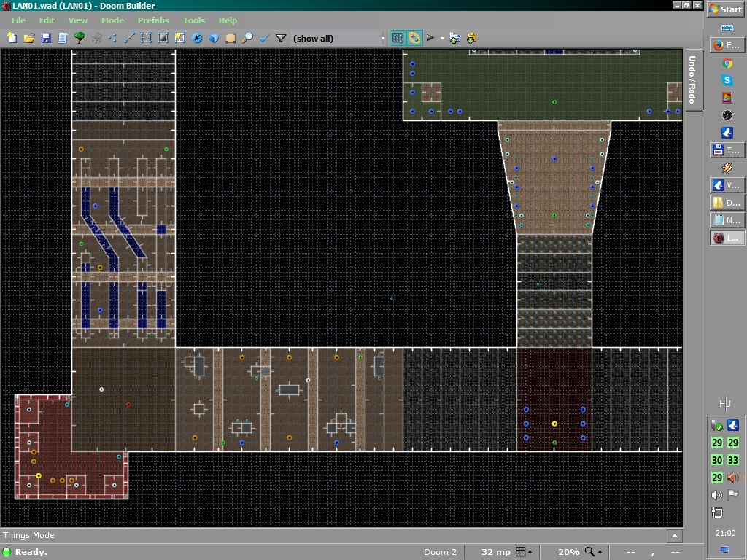Switch to Sectors mode icon
The width and height of the screenshot is (747, 560).
click(x=146, y=38)
